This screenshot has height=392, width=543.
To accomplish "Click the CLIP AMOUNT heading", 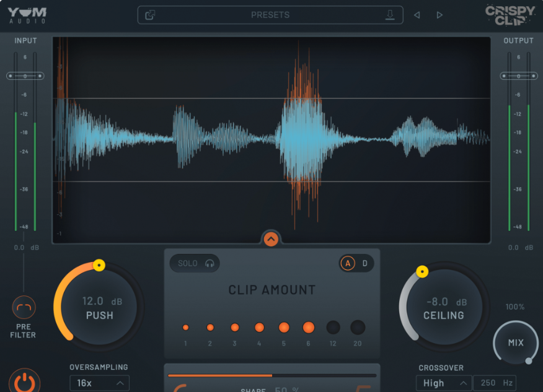I will click(x=272, y=290).
